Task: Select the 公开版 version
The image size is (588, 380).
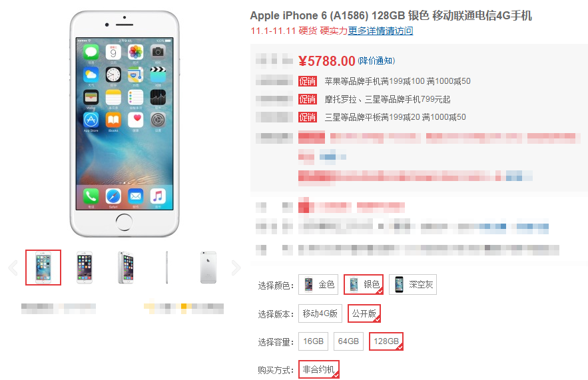Action: tap(364, 313)
